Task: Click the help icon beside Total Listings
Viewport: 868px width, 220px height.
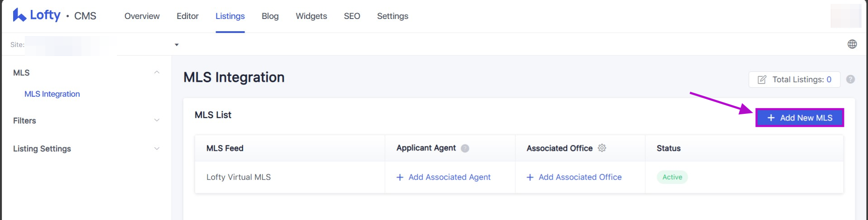Action: coord(851,80)
